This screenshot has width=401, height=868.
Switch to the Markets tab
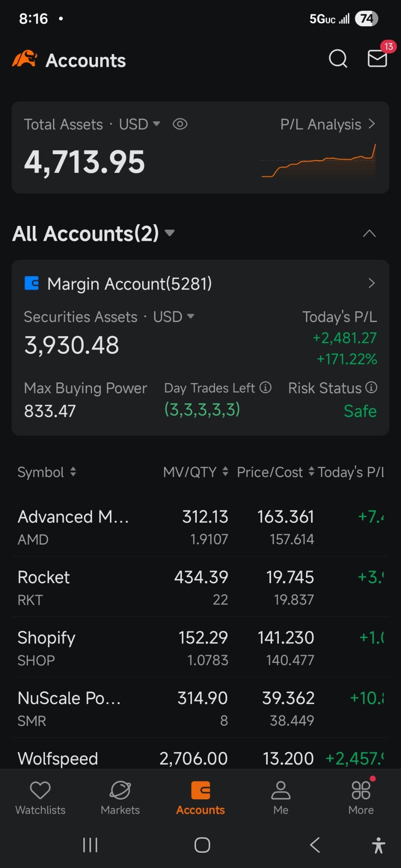(120, 797)
